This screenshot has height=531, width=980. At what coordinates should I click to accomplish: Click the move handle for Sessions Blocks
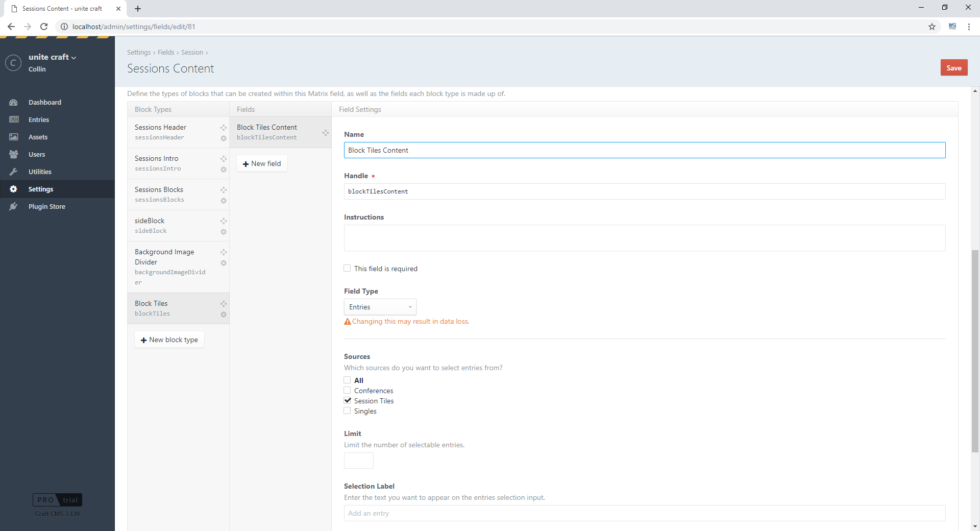click(223, 190)
